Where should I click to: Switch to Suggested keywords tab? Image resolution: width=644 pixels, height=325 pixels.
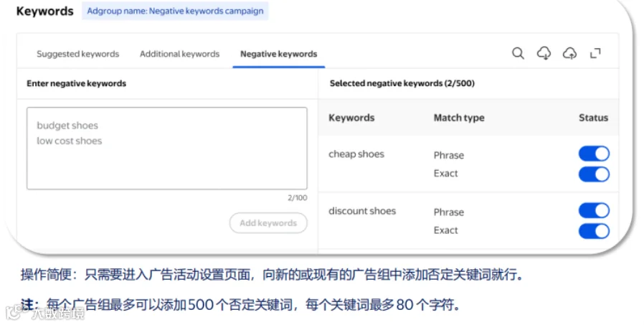pos(77,54)
